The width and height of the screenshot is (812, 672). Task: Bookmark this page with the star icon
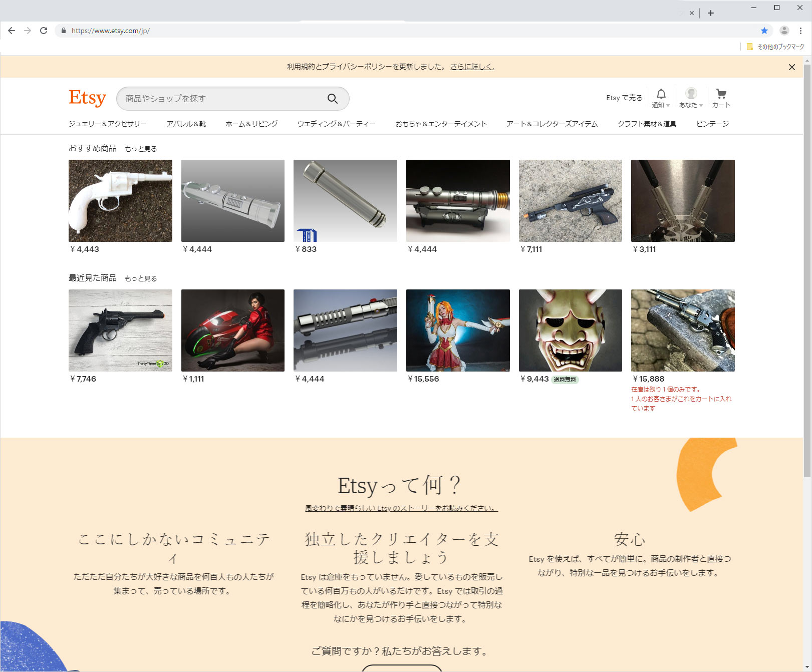click(764, 31)
